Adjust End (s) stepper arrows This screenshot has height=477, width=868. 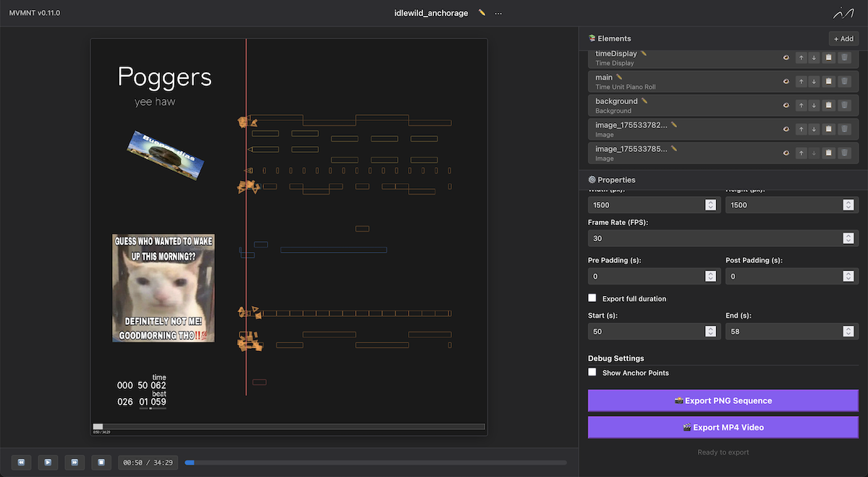[848, 332]
